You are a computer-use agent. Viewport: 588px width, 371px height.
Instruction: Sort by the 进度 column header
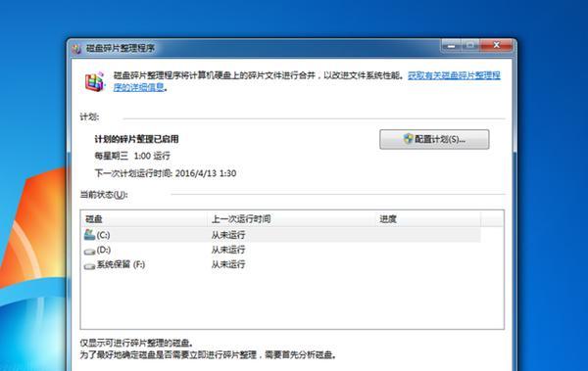[x=428, y=219]
